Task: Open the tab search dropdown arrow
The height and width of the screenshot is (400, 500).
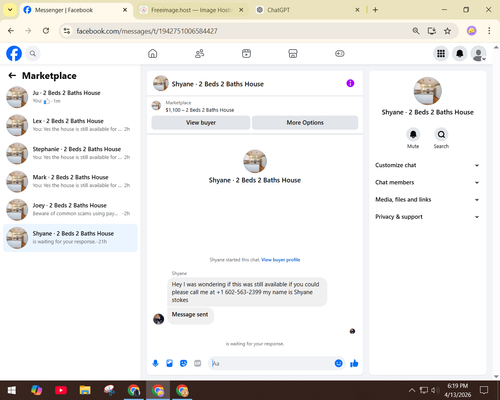Action: pos(10,10)
